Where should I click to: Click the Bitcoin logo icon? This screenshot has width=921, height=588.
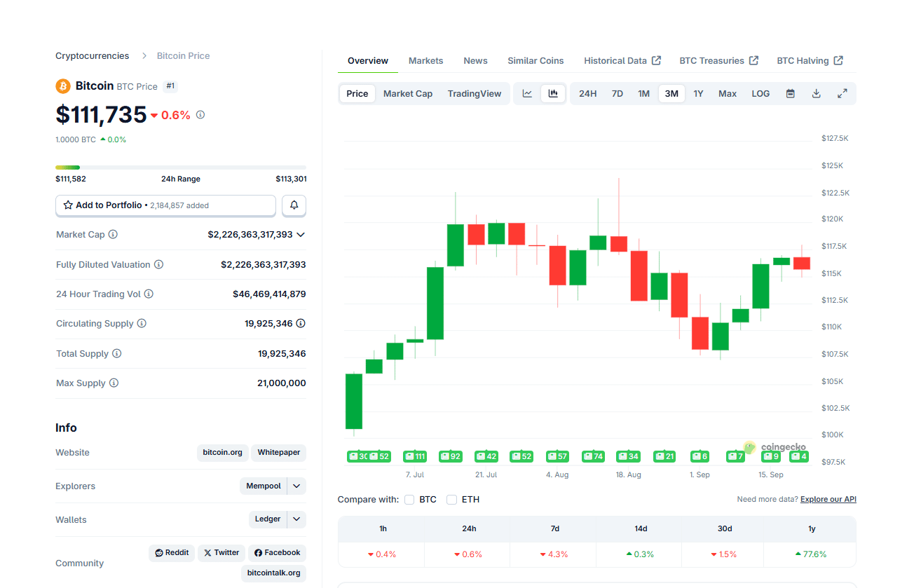pyautogui.click(x=62, y=86)
